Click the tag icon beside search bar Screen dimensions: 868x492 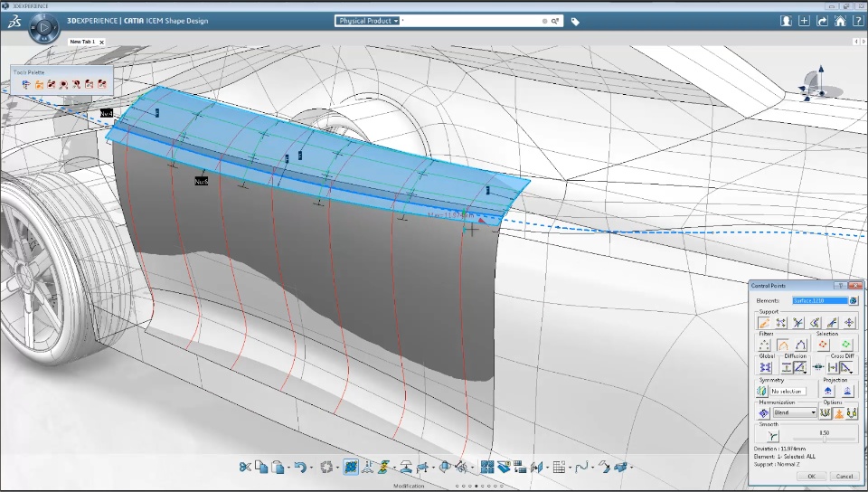tap(575, 21)
